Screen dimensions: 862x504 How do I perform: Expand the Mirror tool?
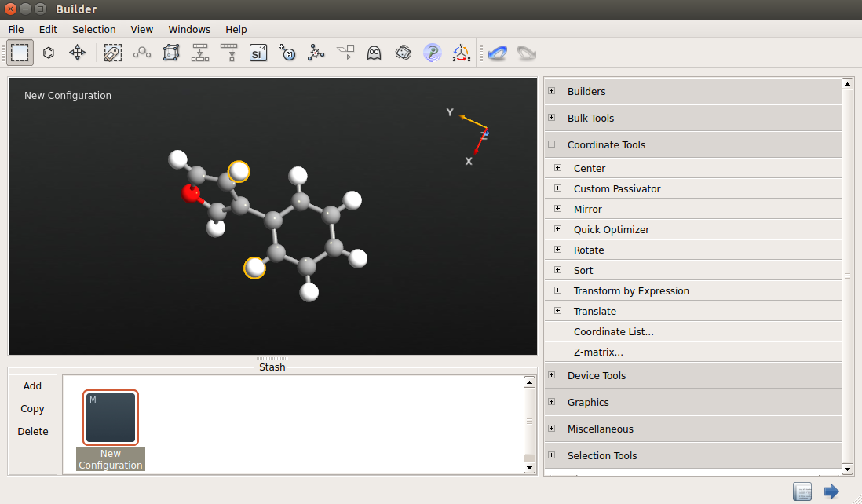click(x=558, y=209)
